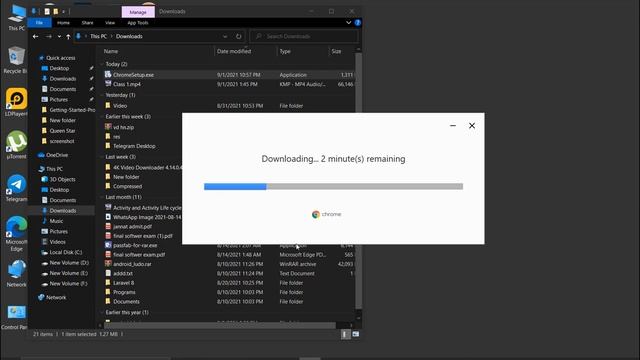Minimize the Chrome installer dialog
This screenshot has width=640, height=360.
tap(453, 126)
